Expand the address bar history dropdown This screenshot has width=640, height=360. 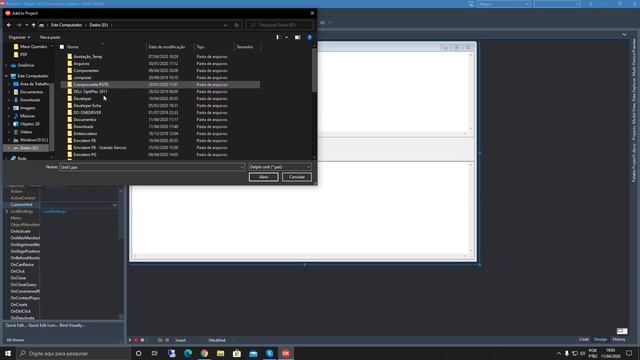pyautogui.click(x=225, y=25)
